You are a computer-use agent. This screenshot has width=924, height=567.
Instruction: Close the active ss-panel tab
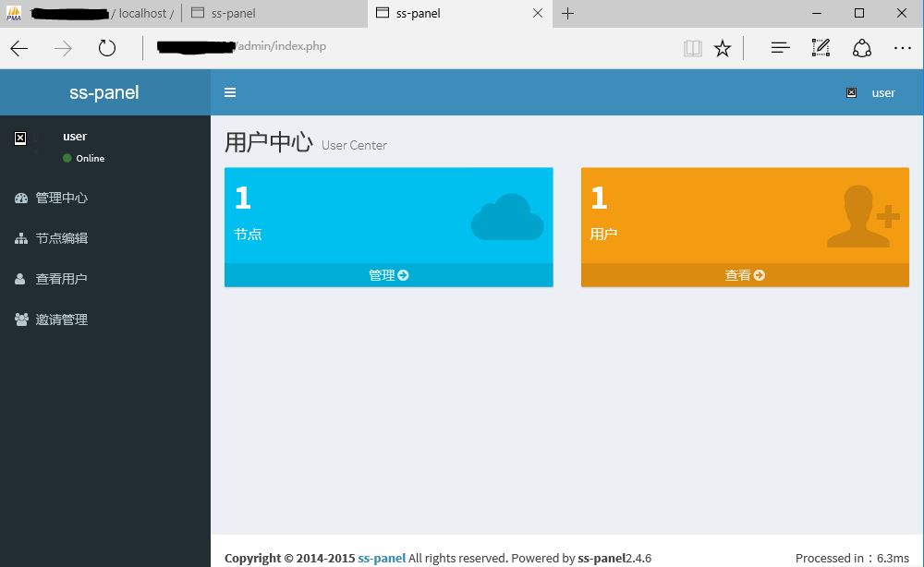pos(538,13)
